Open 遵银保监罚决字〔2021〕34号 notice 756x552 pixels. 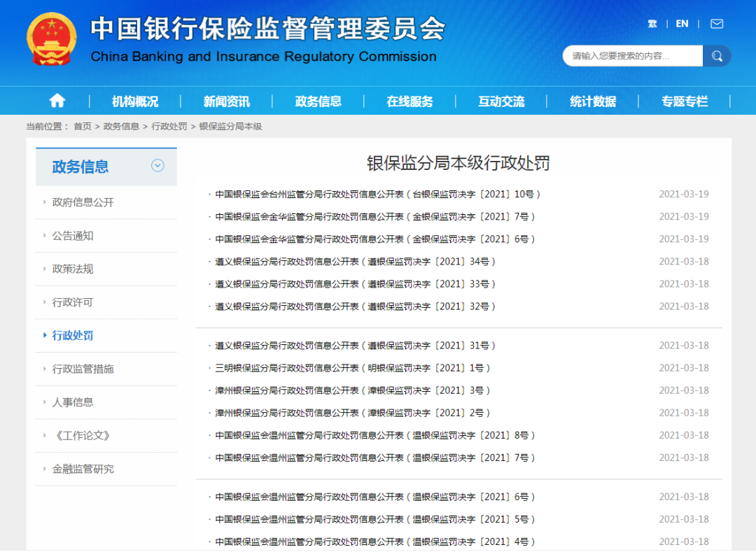tap(356, 262)
